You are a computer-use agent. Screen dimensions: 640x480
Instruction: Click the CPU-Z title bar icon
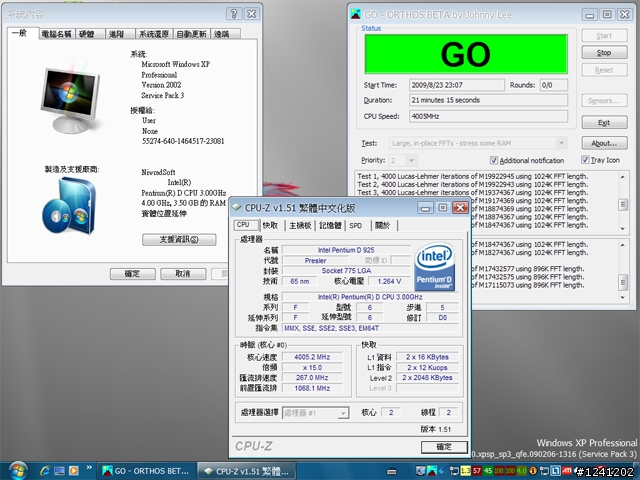point(236,207)
